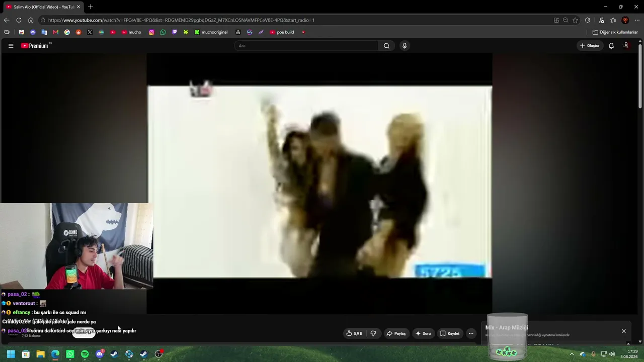Click the video player frame
The height and width of the screenshot is (362, 644).
(319, 184)
